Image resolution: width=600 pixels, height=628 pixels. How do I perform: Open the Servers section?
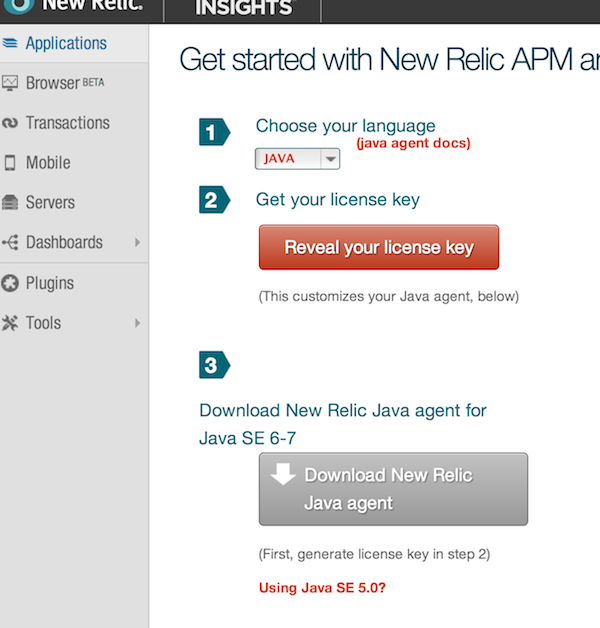(50, 202)
